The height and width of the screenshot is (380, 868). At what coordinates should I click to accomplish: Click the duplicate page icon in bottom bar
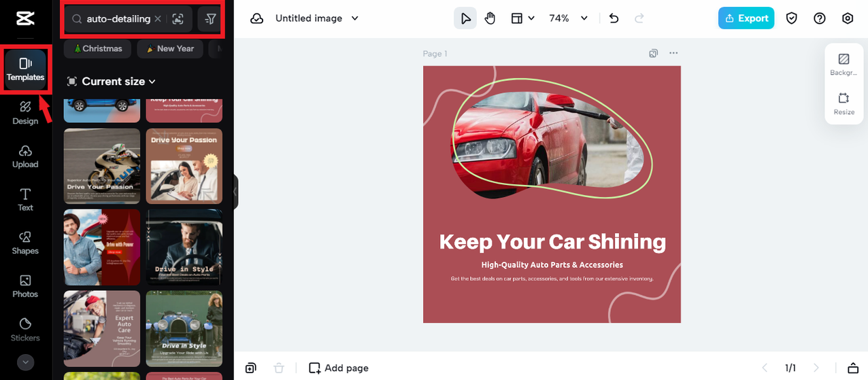(x=251, y=368)
